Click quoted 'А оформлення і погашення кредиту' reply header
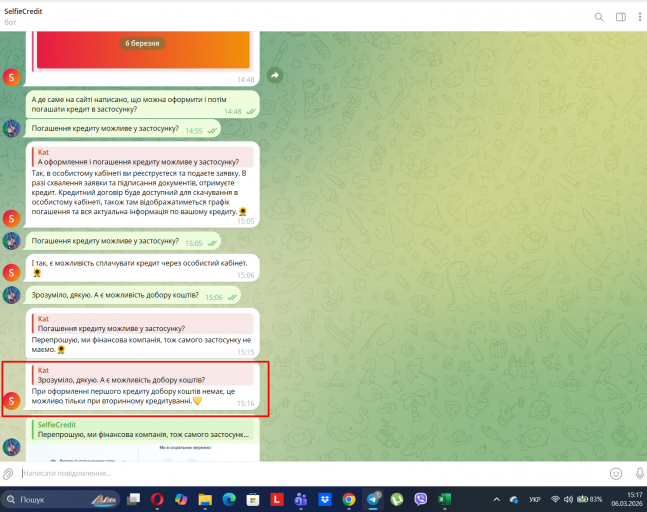 (142, 157)
